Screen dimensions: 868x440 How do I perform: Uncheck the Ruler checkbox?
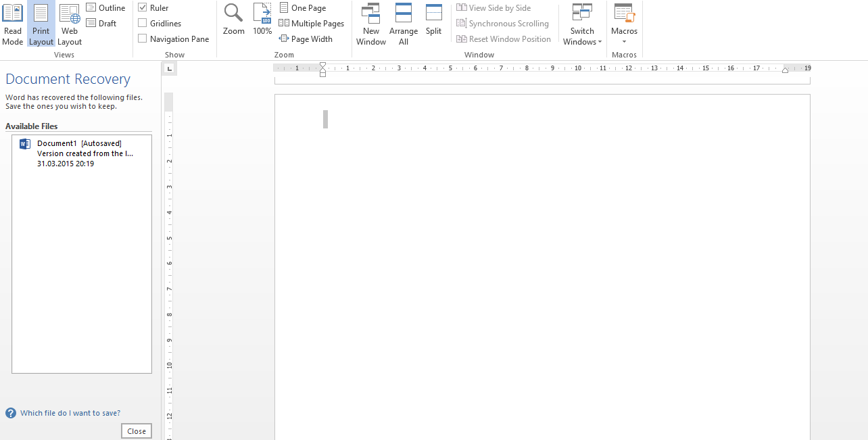point(143,7)
